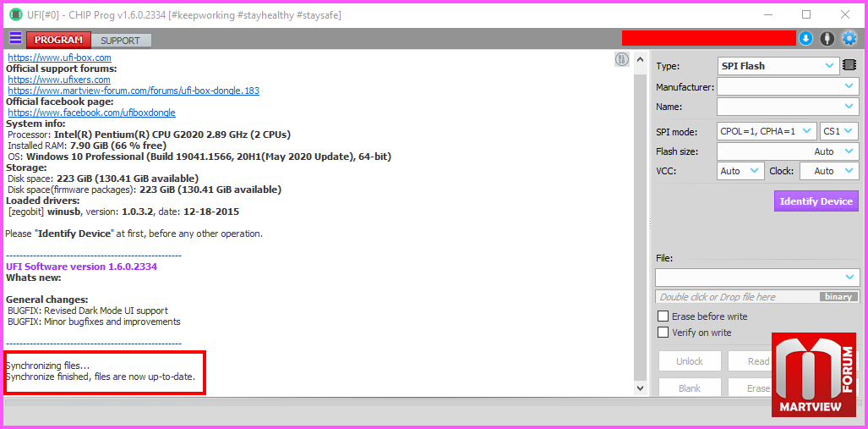
Task: Click the 'Whats new:' heading
Action: [x=33, y=278]
